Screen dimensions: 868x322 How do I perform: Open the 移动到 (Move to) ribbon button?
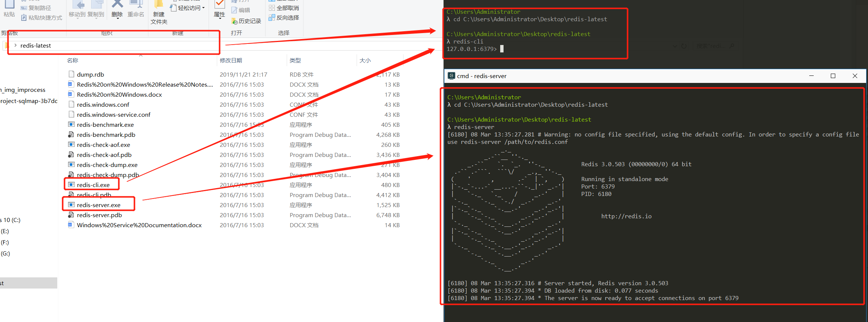pyautogui.click(x=77, y=9)
